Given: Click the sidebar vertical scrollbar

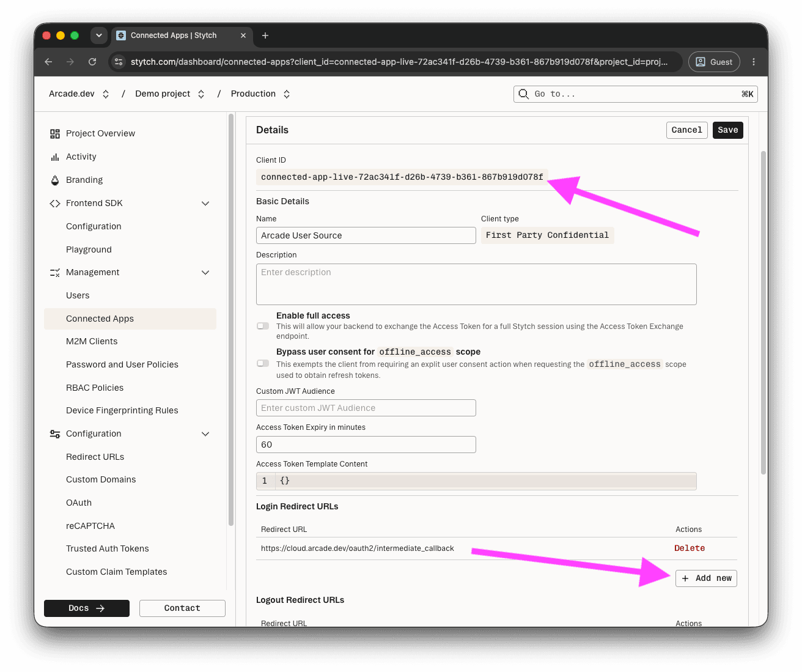Looking at the screenshot, I should [231, 319].
